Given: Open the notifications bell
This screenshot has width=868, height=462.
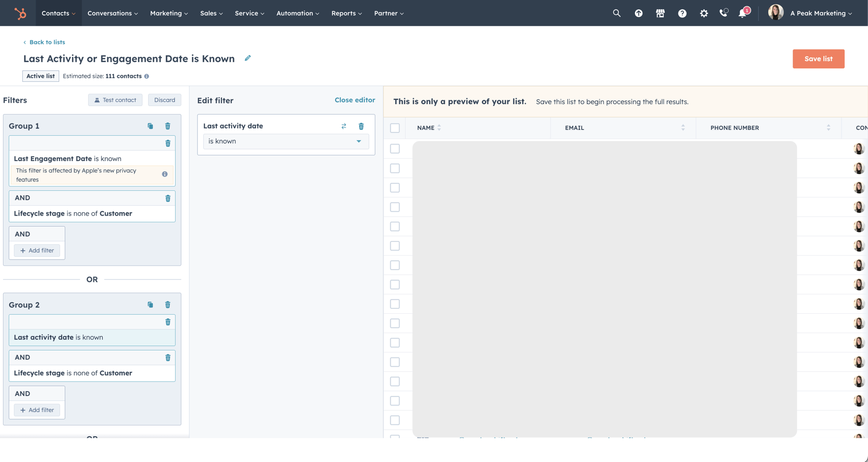Looking at the screenshot, I should [743, 13].
